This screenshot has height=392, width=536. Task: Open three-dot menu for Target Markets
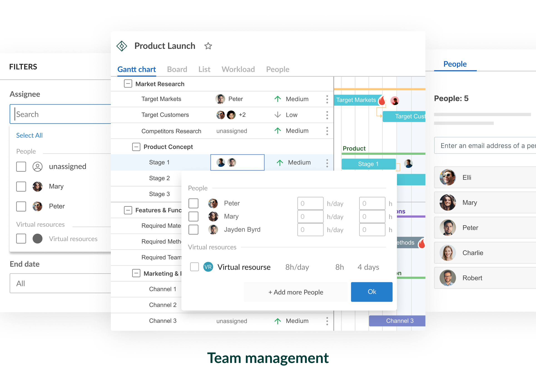click(327, 99)
